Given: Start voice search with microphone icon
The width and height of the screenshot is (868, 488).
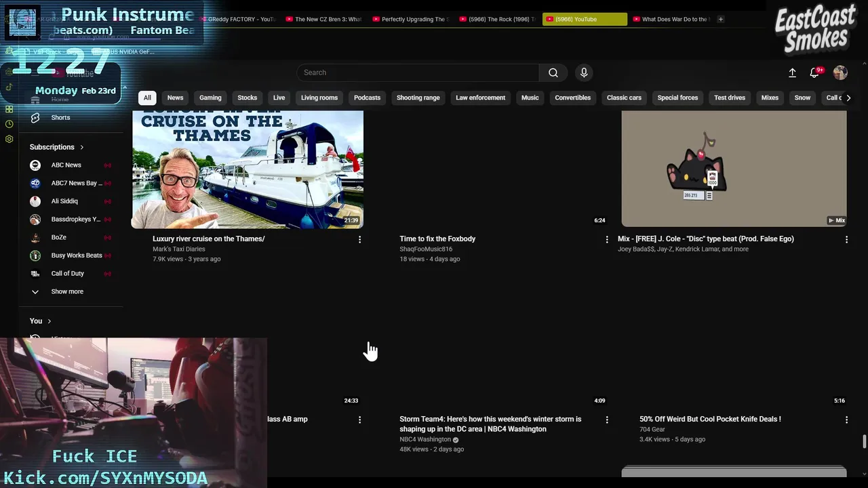Looking at the screenshot, I should [584, 73].
